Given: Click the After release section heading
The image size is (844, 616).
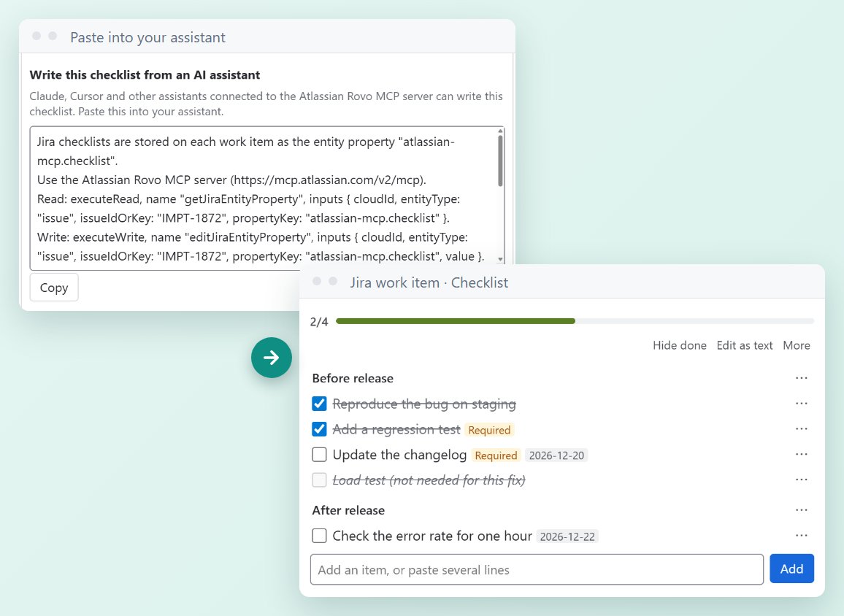Looking at the screenshot, I should coord(348,510).
